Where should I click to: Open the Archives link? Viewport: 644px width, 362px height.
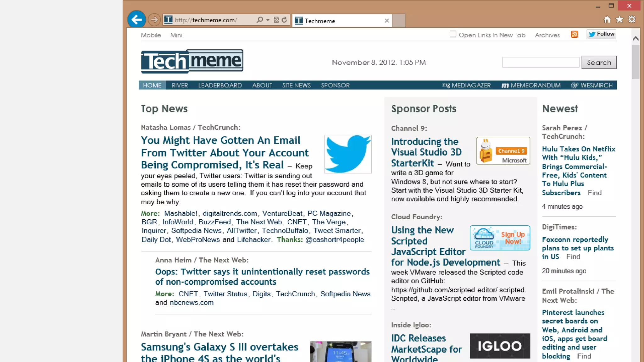point(547,35)
